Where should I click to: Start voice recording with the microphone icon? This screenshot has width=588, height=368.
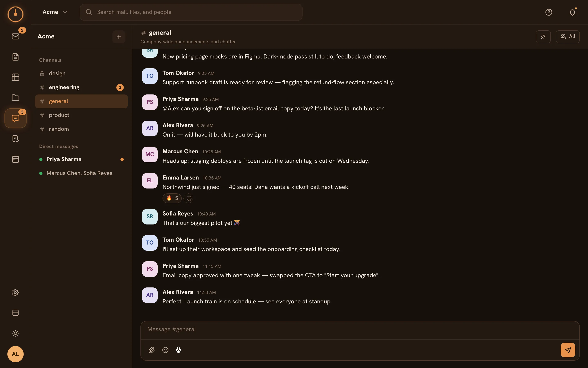178,350
